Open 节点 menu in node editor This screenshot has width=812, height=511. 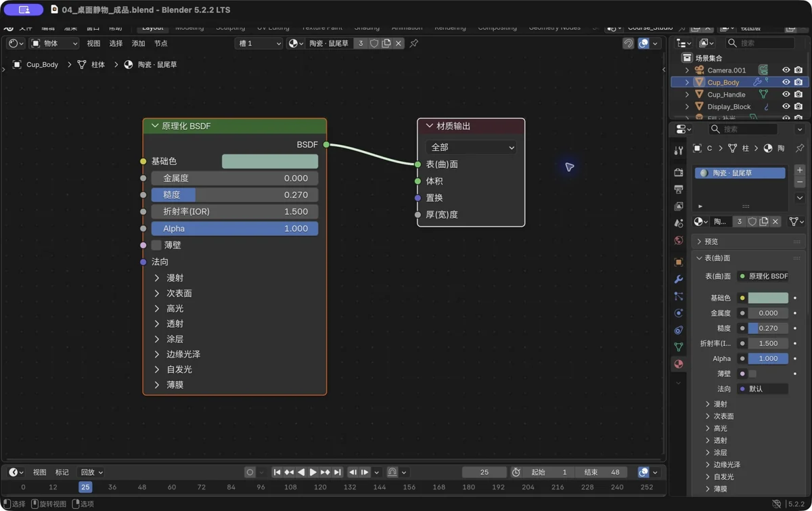[161, 43]
